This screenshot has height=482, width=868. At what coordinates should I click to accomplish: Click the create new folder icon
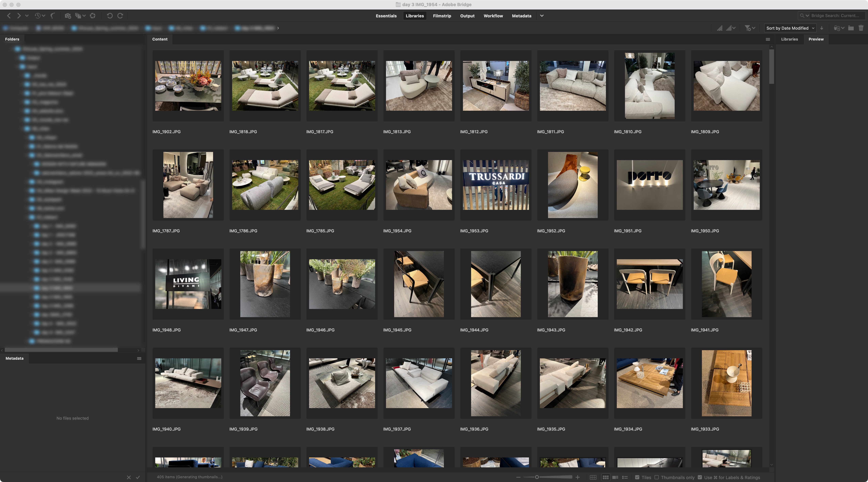point(851,28)
